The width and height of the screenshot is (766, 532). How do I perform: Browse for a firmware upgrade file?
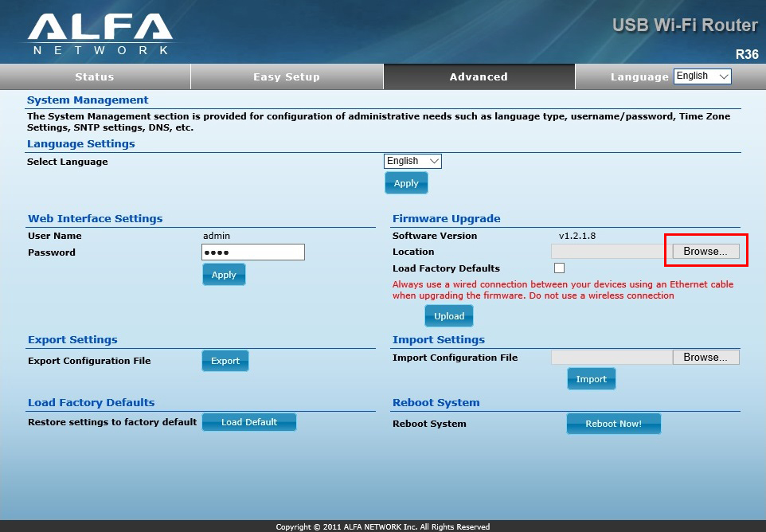click(705, 252)
